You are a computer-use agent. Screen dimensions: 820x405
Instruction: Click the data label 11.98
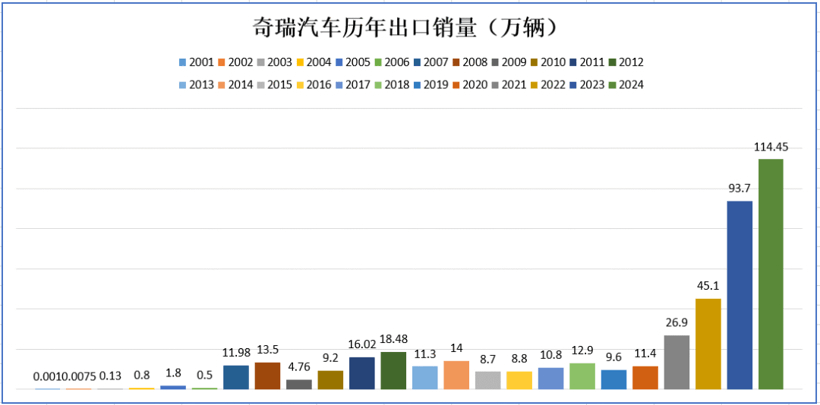pos(236,353)
